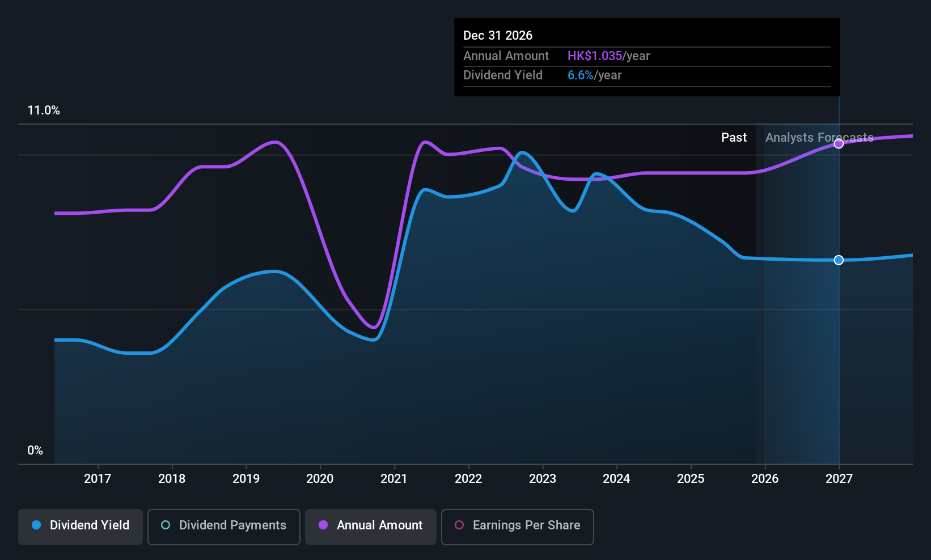Click the blue yield line at its 2019 peak

point(275,271)
